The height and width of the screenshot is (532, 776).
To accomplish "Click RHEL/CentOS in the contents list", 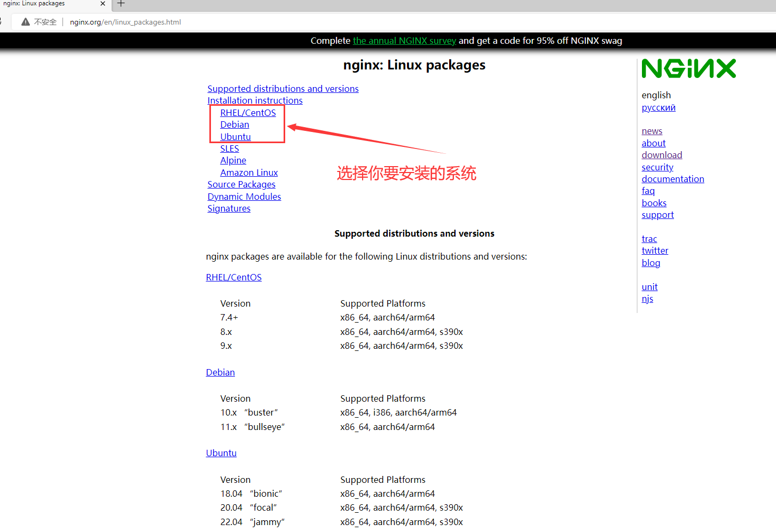I will point(248,113).
